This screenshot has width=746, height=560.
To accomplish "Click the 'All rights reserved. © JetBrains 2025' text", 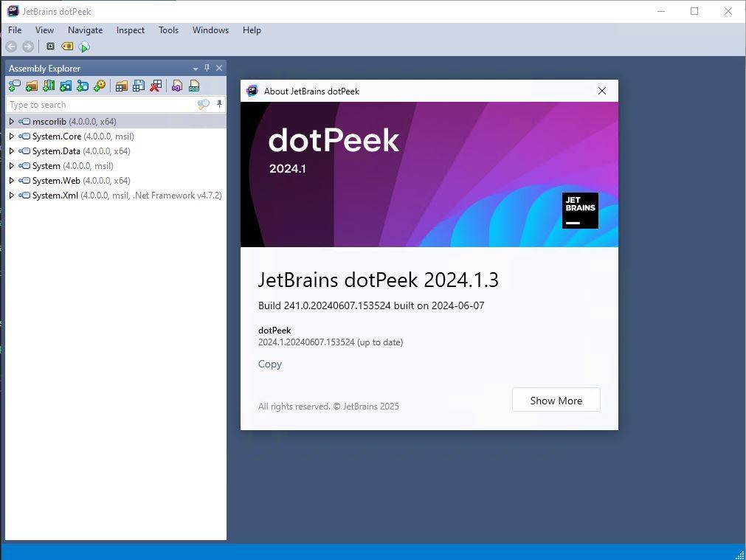I will pyautogui.click(x=328, y=407).
